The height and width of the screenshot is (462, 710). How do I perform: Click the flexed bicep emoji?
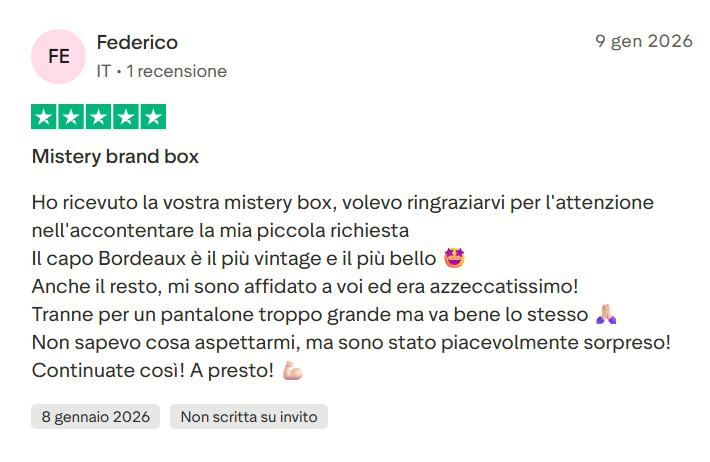point(292,370)
